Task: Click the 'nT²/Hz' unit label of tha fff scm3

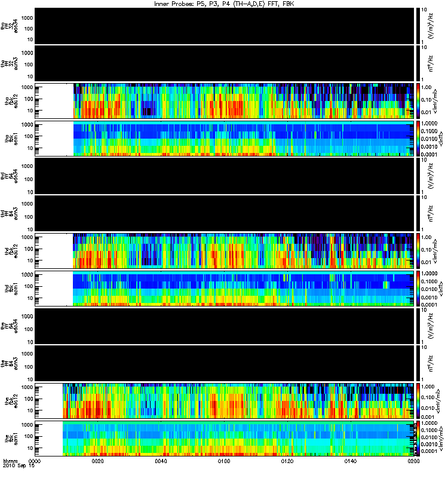Action: tap(431, 63)
